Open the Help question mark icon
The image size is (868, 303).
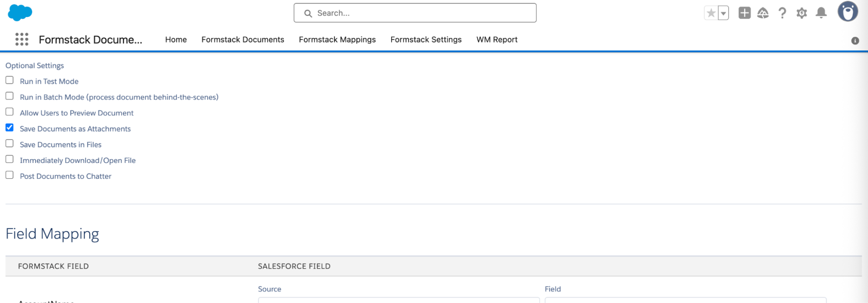[782, 13]
